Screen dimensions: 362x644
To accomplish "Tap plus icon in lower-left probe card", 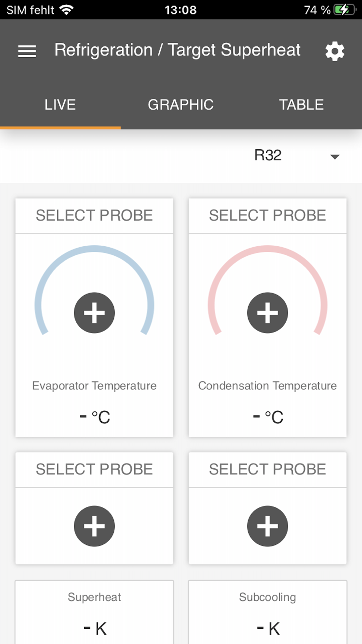I will coord(94,526).
